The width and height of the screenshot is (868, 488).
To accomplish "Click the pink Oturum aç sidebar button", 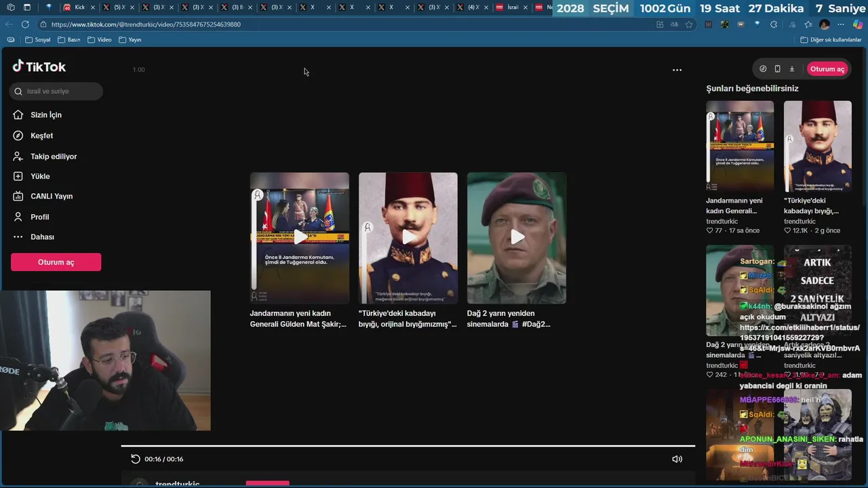I will 56,262.
